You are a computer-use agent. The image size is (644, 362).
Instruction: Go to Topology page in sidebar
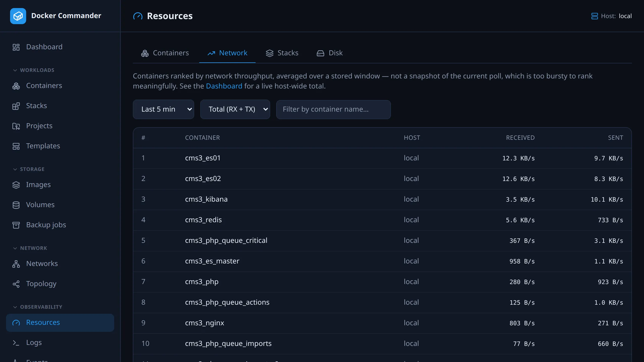pos(60,284)
